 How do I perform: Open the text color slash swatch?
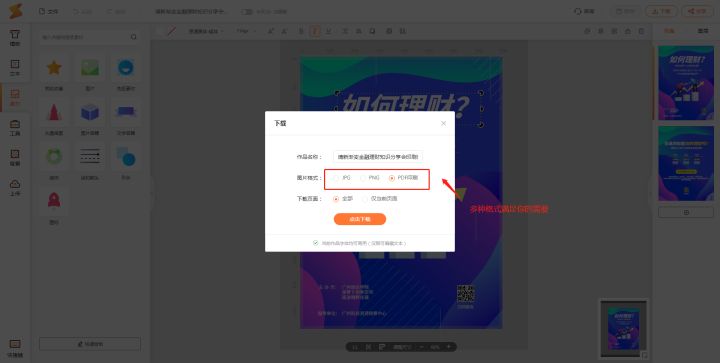click(x=171, y=31)
